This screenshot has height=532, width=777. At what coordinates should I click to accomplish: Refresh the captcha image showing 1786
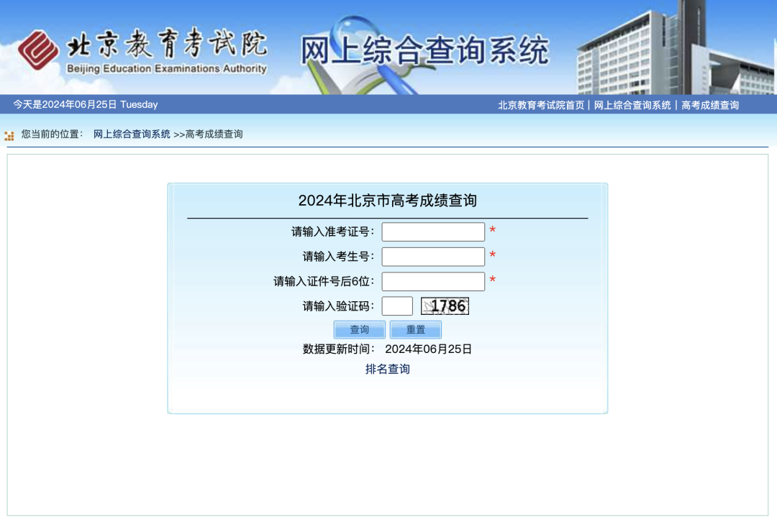445,306
